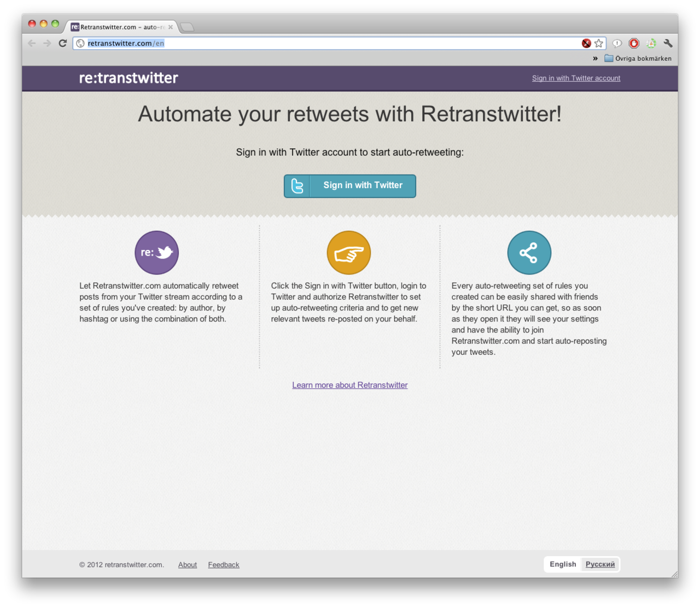Open Learn more about Retranstwitter link
700x608 pixels.
350,385
